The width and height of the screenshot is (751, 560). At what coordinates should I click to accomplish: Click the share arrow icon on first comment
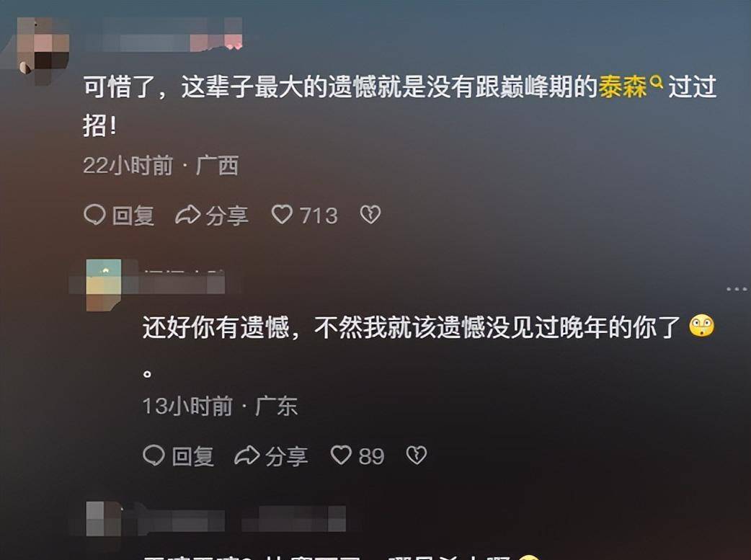187,215
